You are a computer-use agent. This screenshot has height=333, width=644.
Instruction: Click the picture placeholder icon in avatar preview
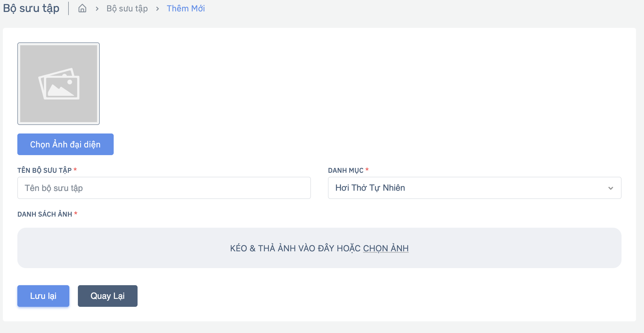(59, 84)
